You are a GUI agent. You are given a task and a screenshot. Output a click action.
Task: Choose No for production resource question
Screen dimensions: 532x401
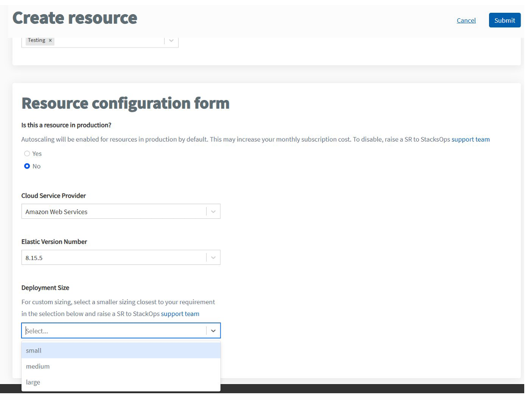[x=27, y=166]
